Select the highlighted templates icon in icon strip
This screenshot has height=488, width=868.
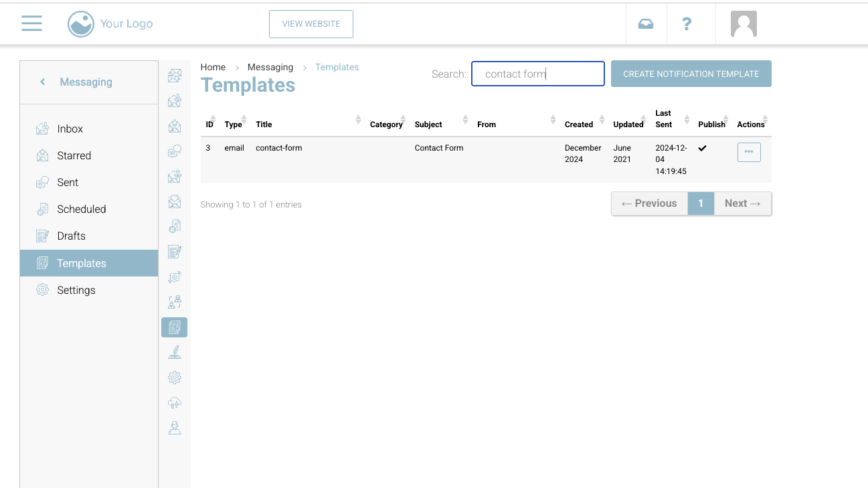(174, 327)
